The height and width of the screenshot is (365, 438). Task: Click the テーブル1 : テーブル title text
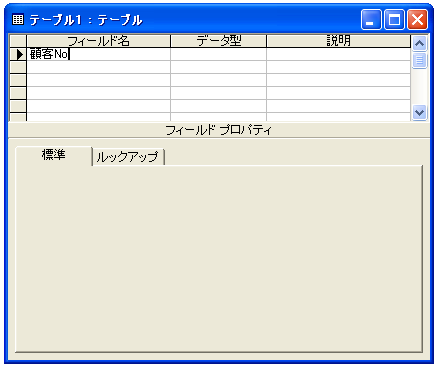[86, 20]
